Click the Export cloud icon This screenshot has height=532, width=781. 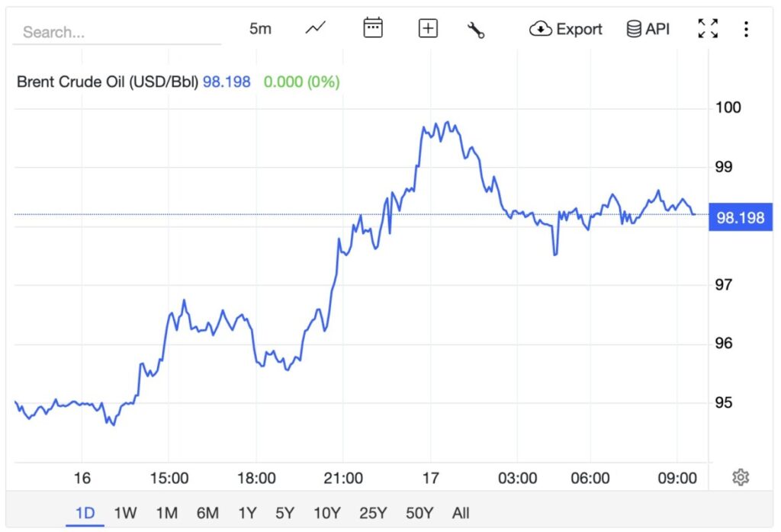pos(542,28)
